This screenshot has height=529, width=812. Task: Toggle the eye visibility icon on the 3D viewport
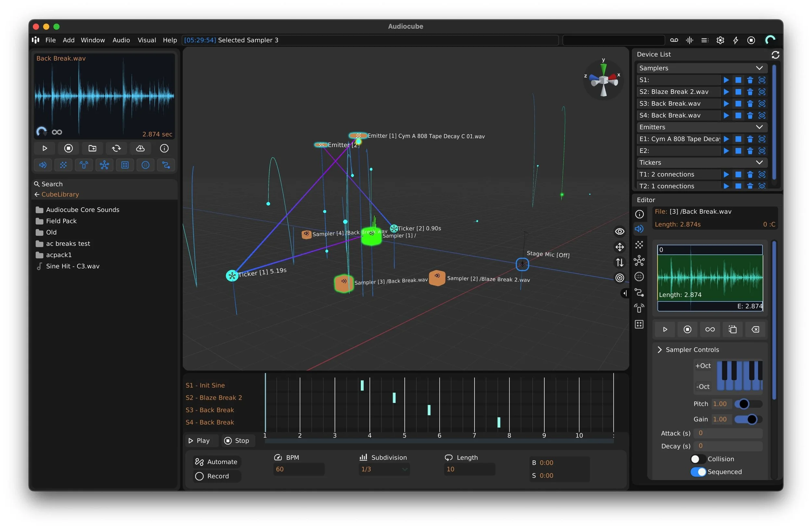(620, 231)
